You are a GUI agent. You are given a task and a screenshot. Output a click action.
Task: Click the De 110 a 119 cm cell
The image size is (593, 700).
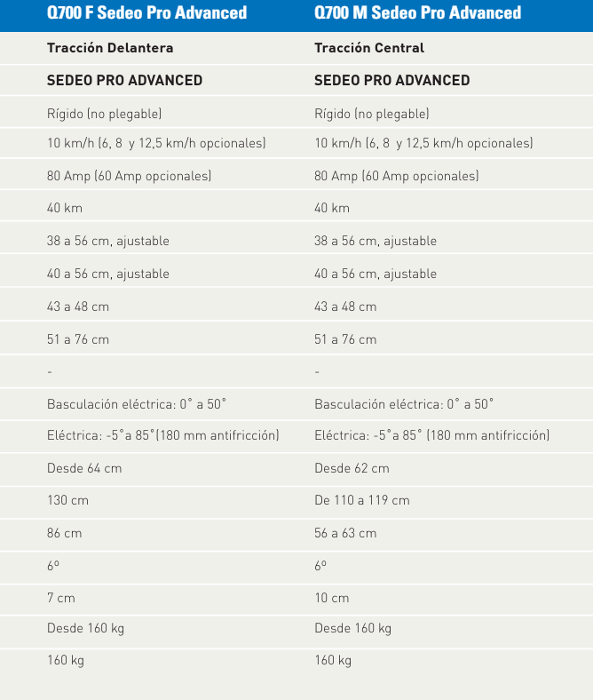pos(362,500)
